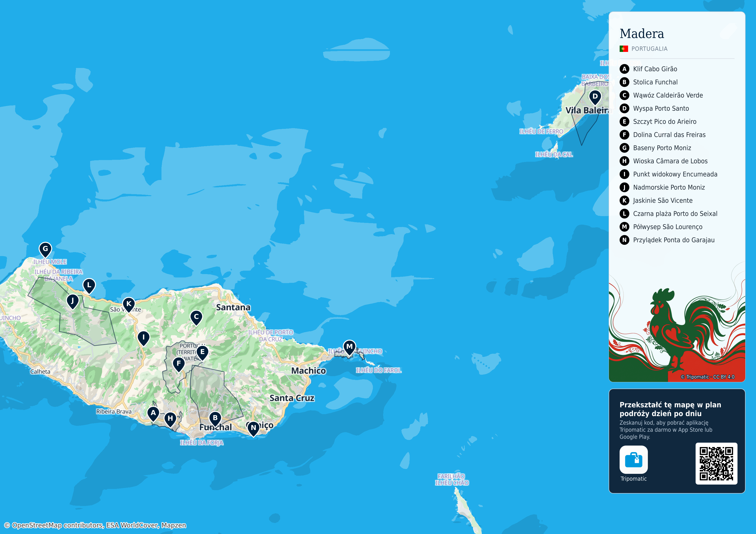
Task: Click the QR code image
Action: pyautogui.click(x=716, y=464)
